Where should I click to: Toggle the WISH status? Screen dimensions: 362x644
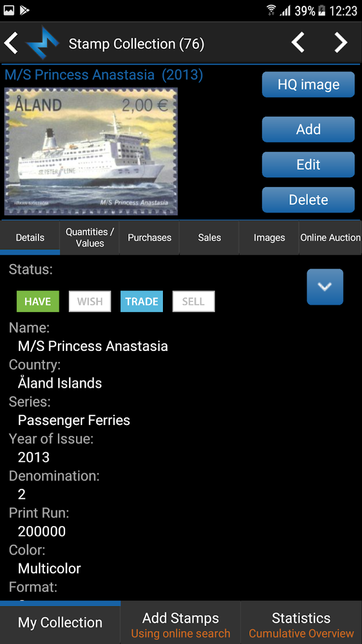[x=90, y=302]
